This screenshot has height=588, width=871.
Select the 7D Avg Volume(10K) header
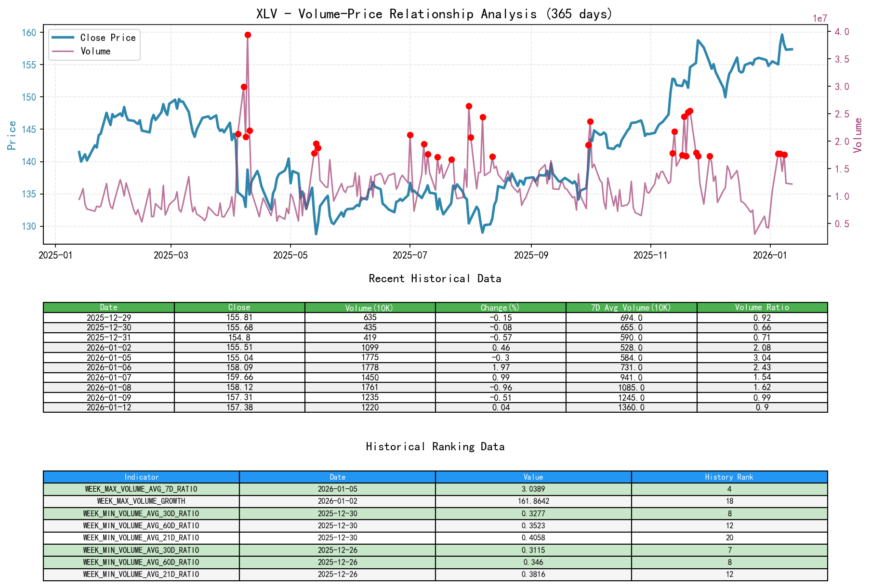[631, 307]
